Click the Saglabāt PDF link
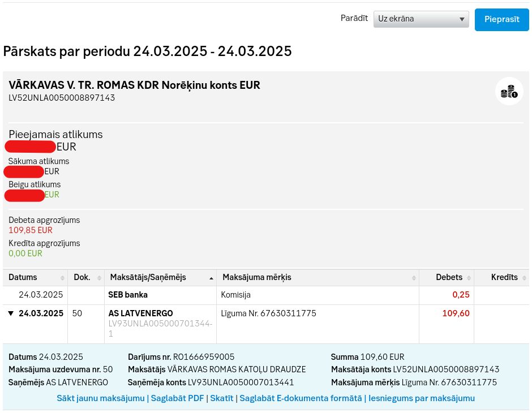 [177, 398]
